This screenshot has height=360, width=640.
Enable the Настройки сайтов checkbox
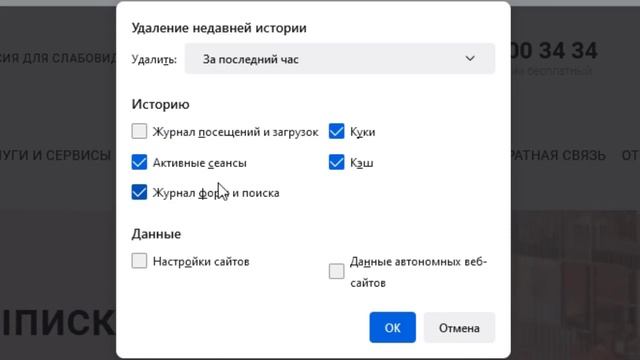coord(139,260)
